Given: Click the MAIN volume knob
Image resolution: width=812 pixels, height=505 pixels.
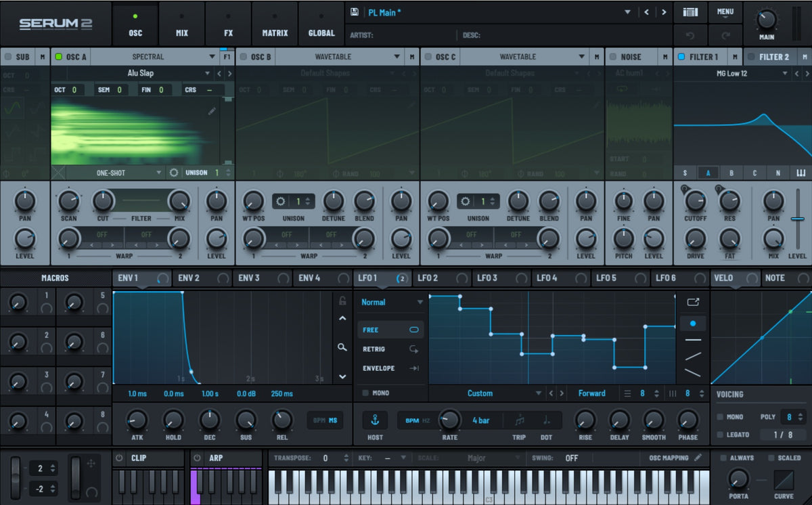Looking at the screenshot, I should [767, 18].
